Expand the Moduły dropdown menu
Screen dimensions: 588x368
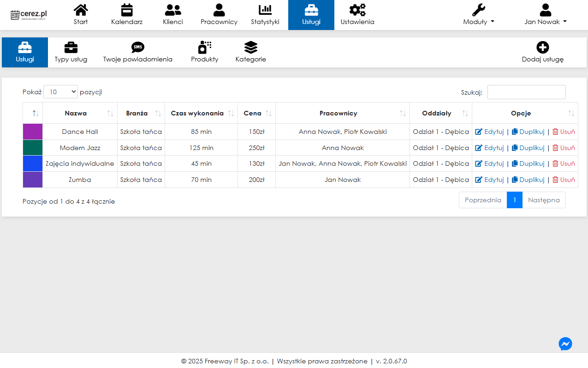479,22
